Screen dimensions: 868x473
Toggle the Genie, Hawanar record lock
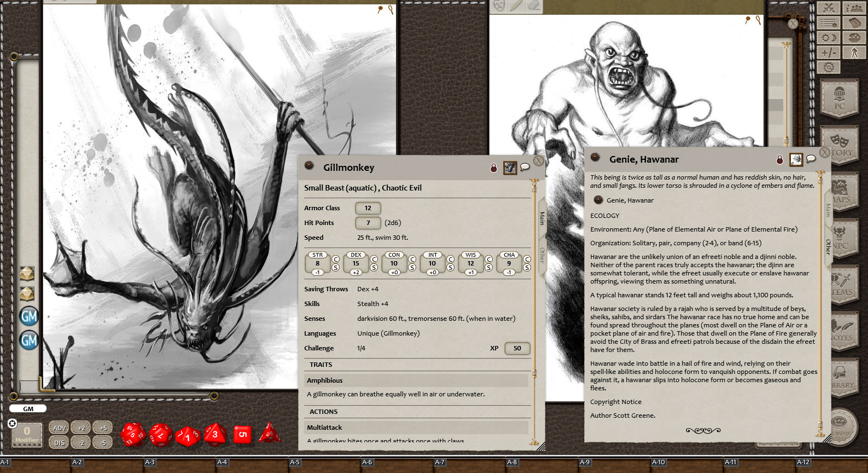coord(779,160)
